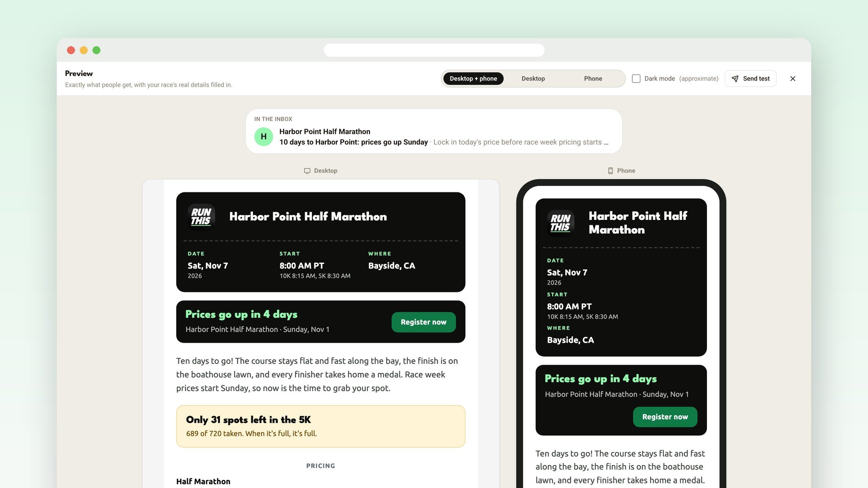Click Register now in desktop email
The height and width of the screenshot is (488, 868).
tap(423, 322)
